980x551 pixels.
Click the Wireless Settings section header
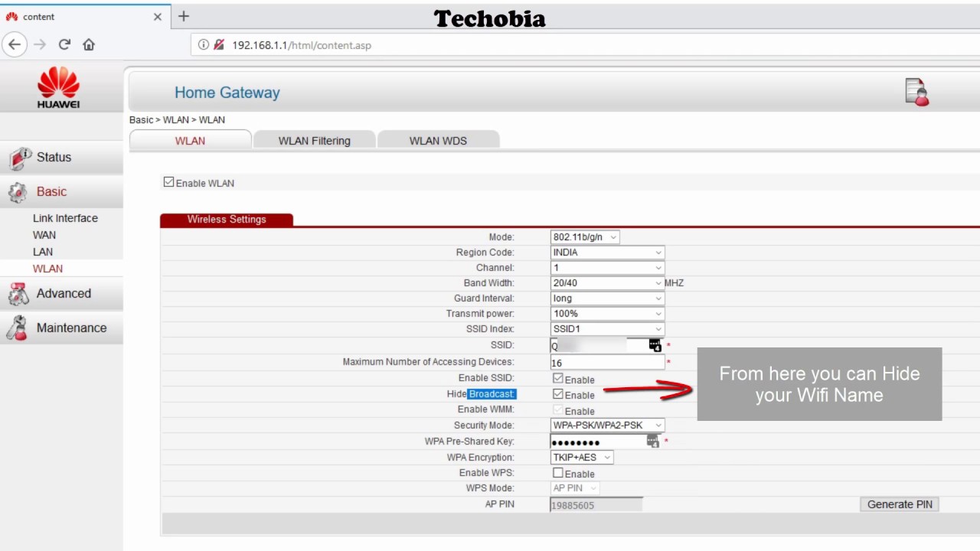[x=227, y=220]
